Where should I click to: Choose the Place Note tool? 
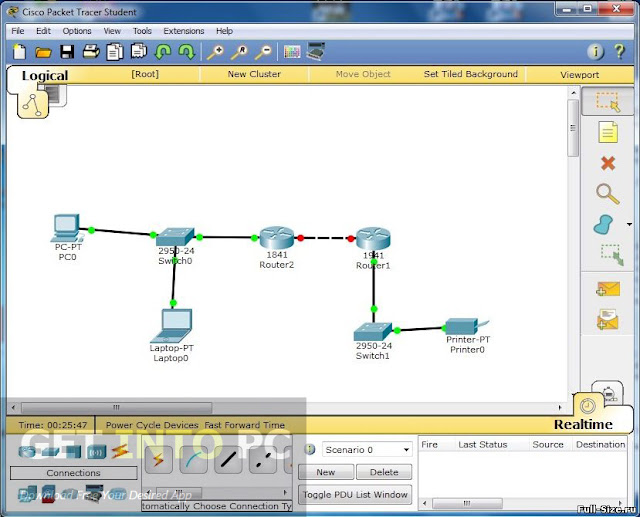click(x=608, y=132)
